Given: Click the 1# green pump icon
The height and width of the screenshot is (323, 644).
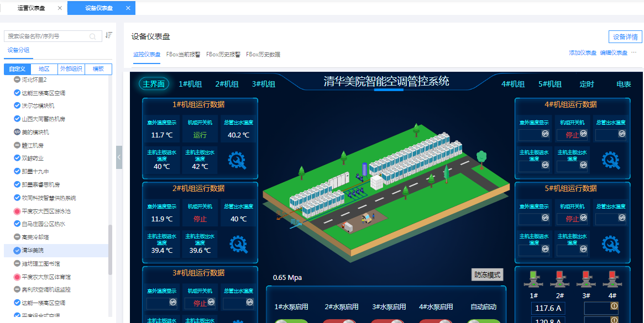Looking at the screenshot, I should pos(534,279).
